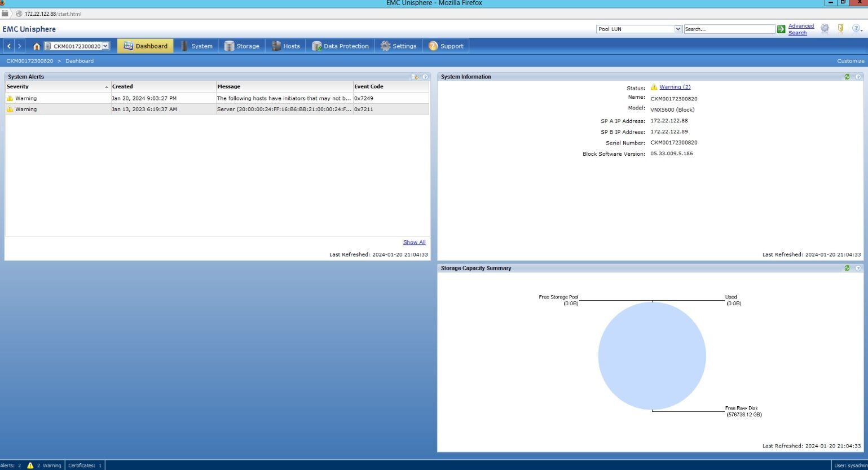Click the Advanced Search link
The image size is (868, 470).
pos(801,29)
